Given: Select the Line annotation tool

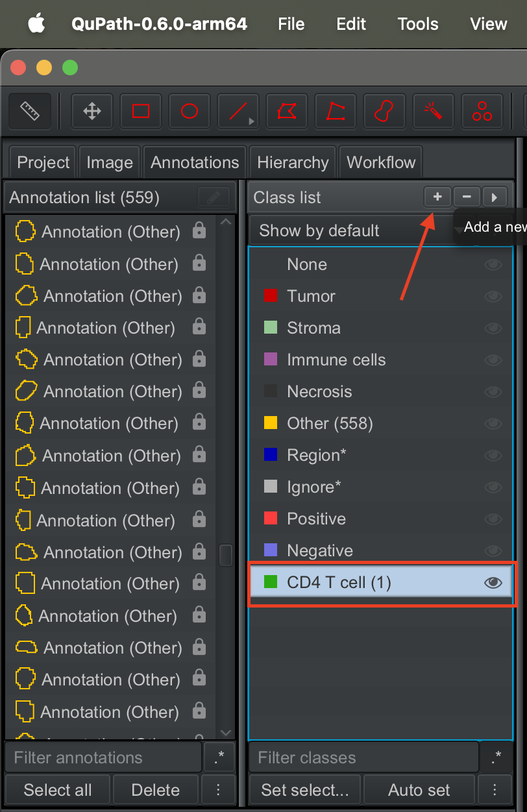Looking at the screenshot, I should 238,111.
